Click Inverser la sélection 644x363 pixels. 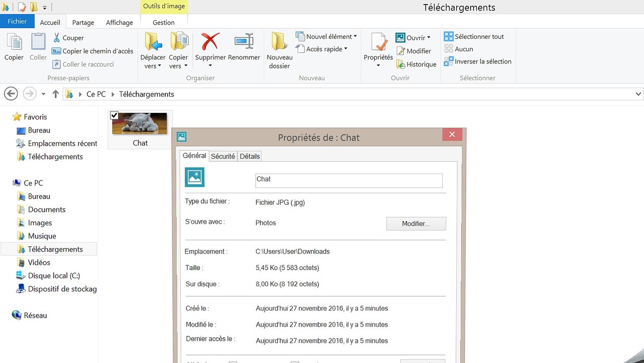[x=477, y=62]
